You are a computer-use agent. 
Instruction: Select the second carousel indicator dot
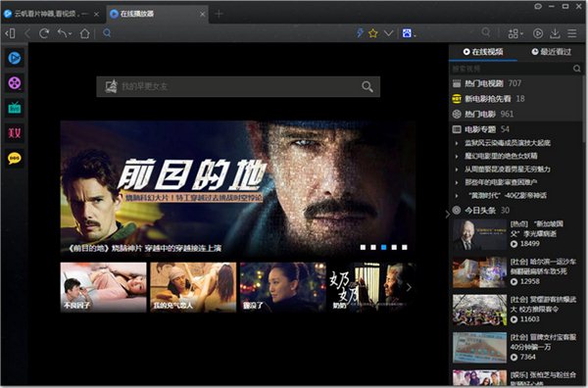coord(373,248)
